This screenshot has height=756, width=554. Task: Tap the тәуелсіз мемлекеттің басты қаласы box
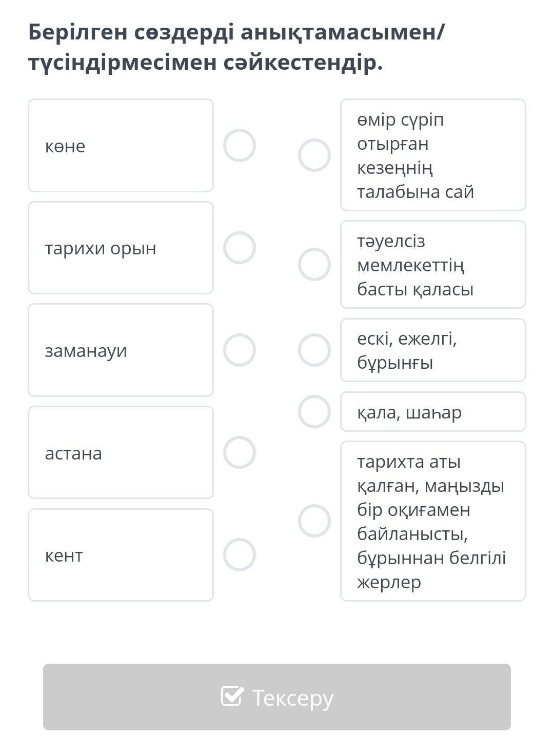point(433,265)
